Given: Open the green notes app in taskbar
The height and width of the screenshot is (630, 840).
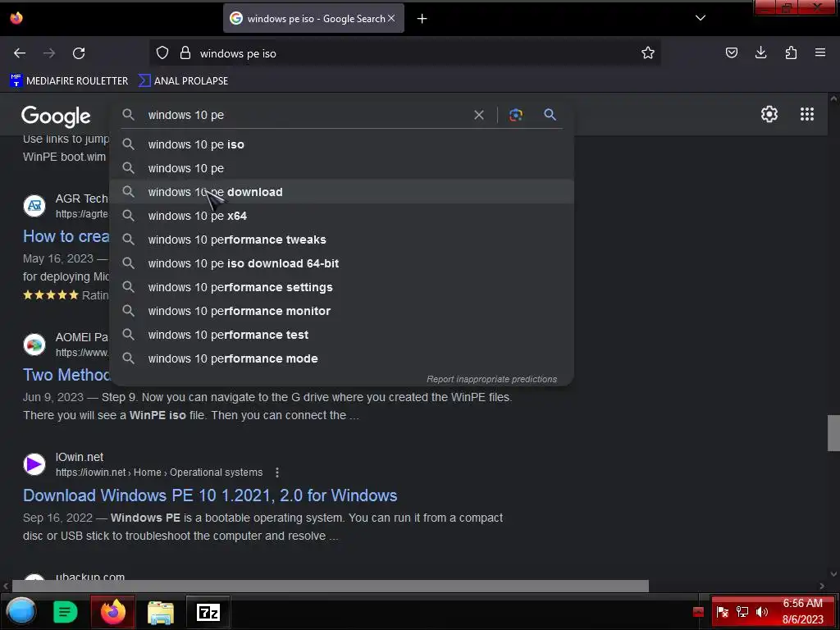Looking at the screenshot, I should pyautogui.click(x=66, y=612).
